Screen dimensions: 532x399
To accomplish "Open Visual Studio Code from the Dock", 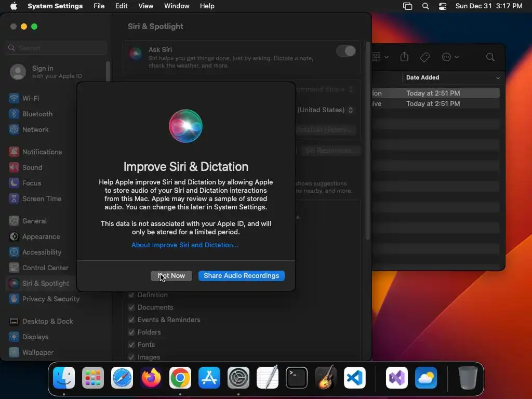I will pyautogui.click(x=354, y=377).
